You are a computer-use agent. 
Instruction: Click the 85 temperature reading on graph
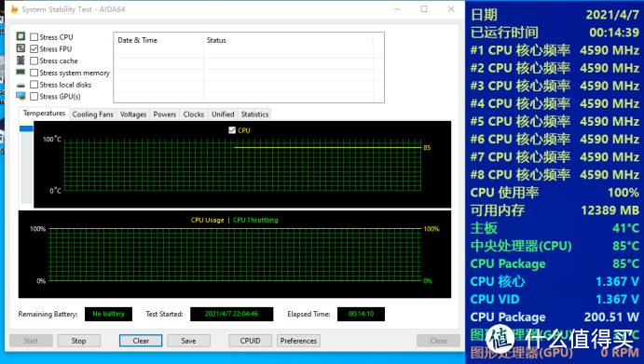coord(427,148)
